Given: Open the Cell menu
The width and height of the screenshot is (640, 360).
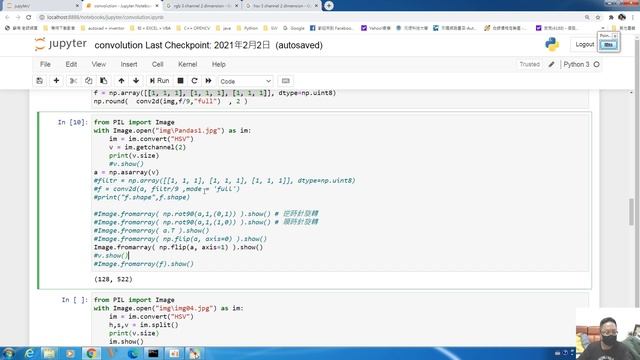Looking at the screenshot, I should click(158, 64).
